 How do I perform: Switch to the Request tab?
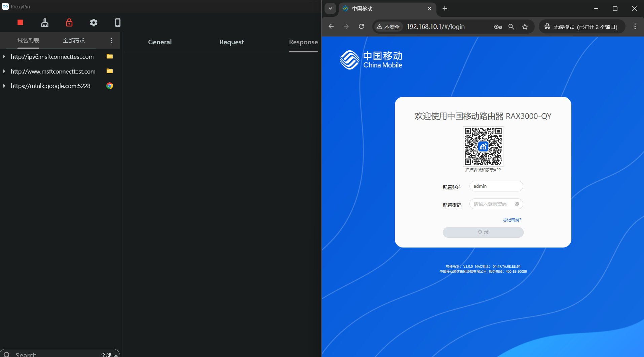pyautogui.click(x=231, y=42)
